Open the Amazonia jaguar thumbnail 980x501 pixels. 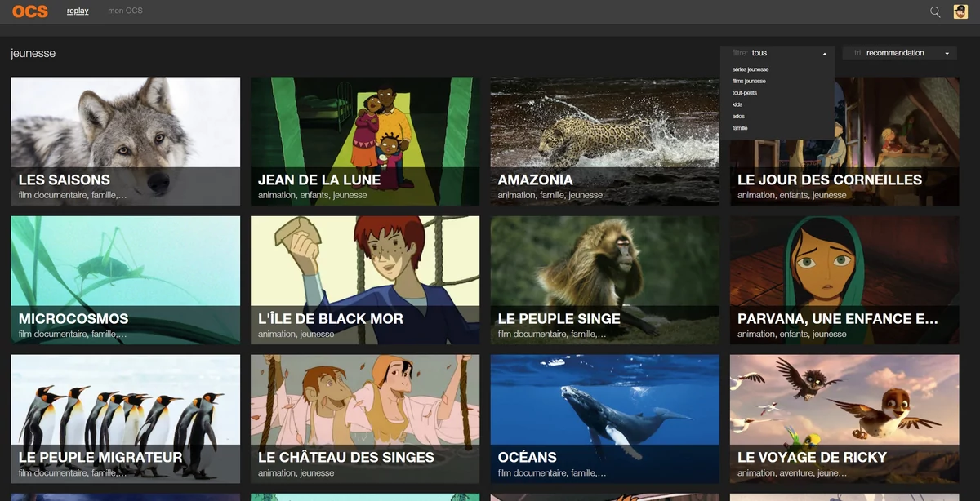pos(604,141)
